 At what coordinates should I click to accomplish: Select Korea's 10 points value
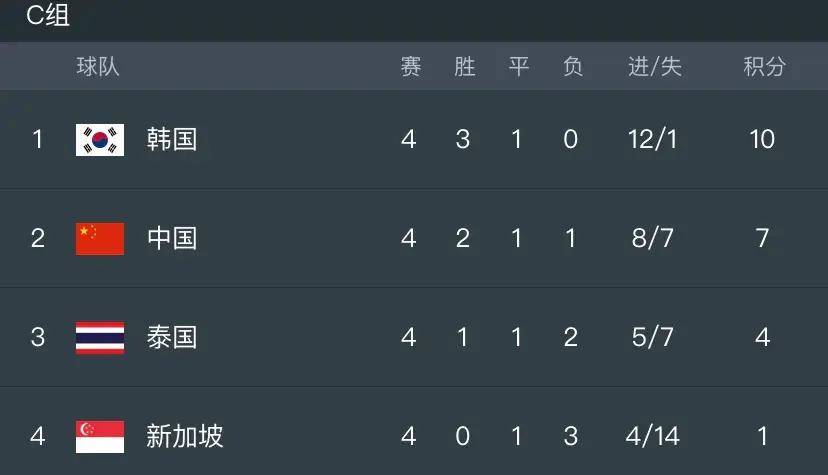click(x=762, y=140)
